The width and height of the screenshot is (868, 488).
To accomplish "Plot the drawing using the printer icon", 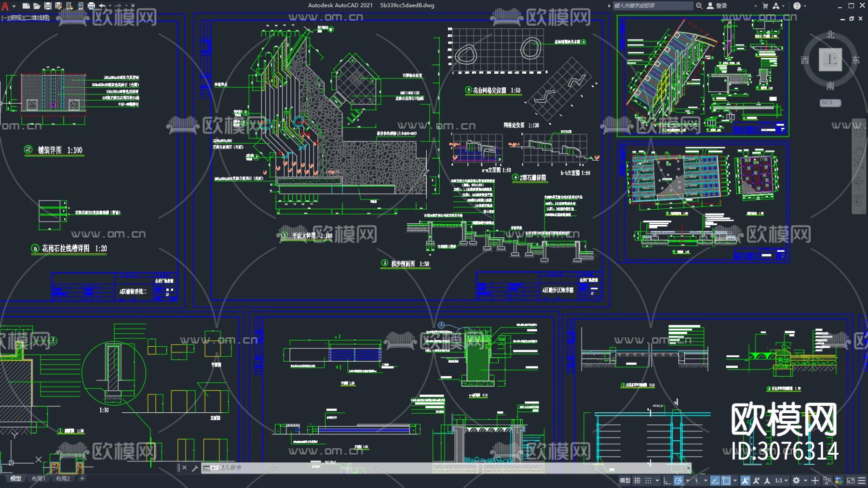I will [91, 6].
